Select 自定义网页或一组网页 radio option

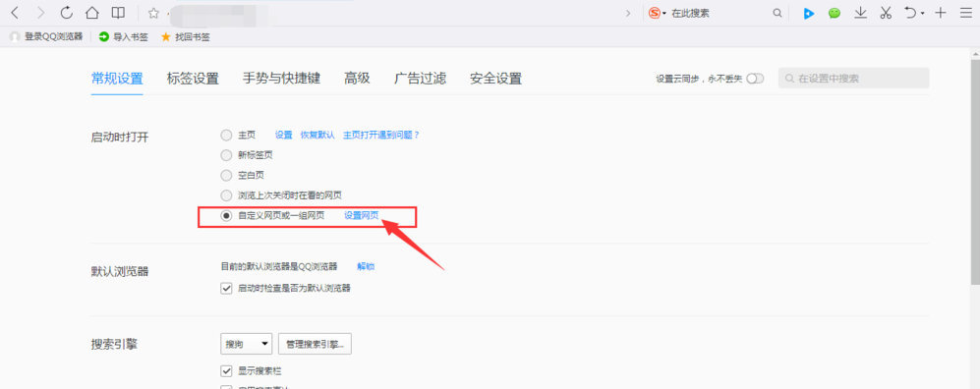[226, 215]
